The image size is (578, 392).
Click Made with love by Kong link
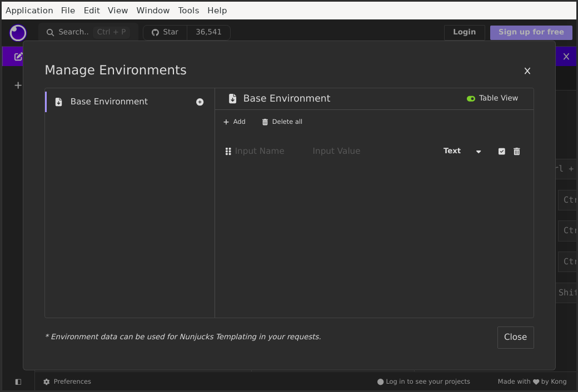532,381
